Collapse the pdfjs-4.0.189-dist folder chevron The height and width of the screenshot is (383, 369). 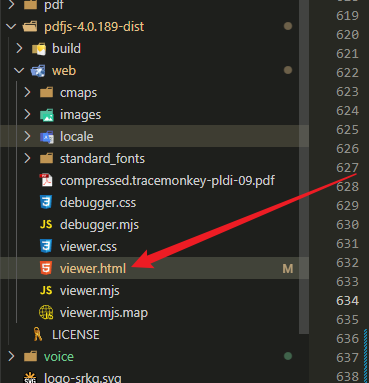coord(11,26)
